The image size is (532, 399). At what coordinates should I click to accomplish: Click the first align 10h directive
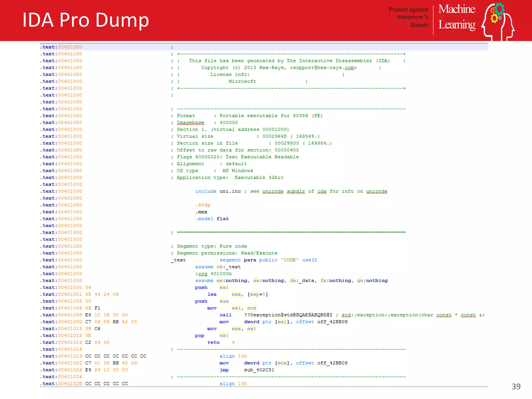[233, 356]
